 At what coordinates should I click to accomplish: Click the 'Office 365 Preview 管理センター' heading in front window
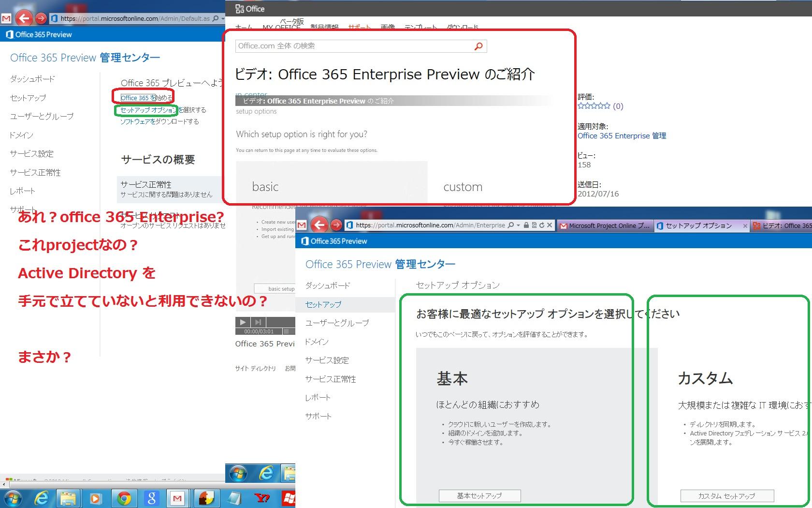point(380,264)
